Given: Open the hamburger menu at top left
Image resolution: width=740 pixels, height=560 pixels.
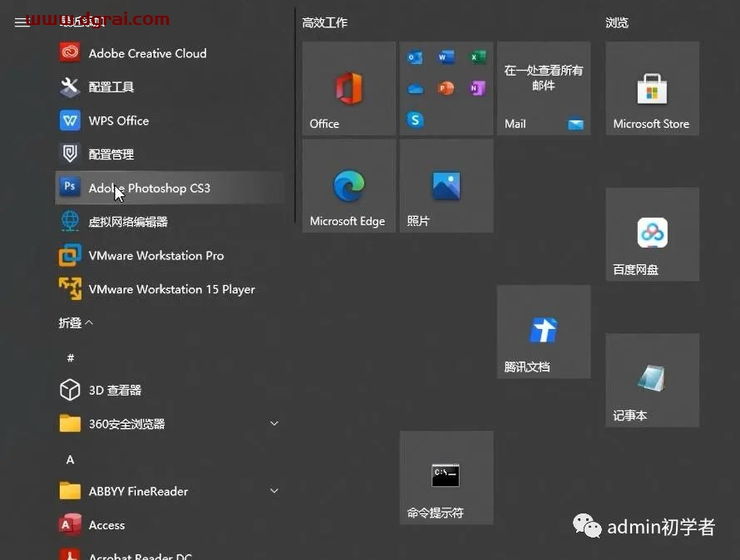Looking at the screenshot, I should [x=22, y=22].
